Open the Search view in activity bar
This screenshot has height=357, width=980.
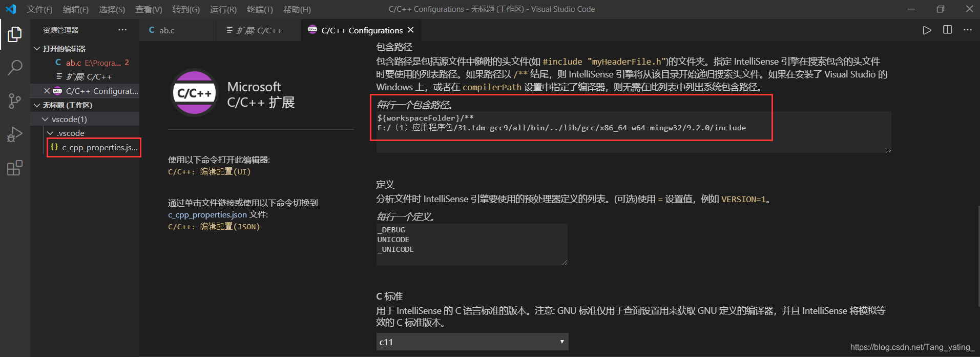[15, 67]
